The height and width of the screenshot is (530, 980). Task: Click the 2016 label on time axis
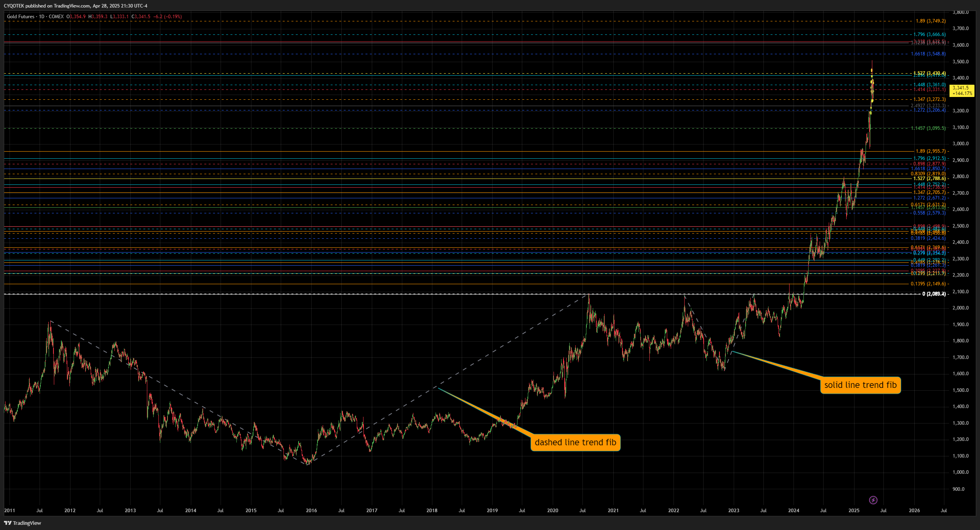311,510
